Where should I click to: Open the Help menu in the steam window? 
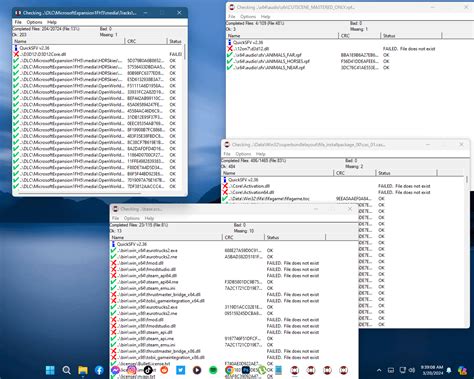[149, 218]
